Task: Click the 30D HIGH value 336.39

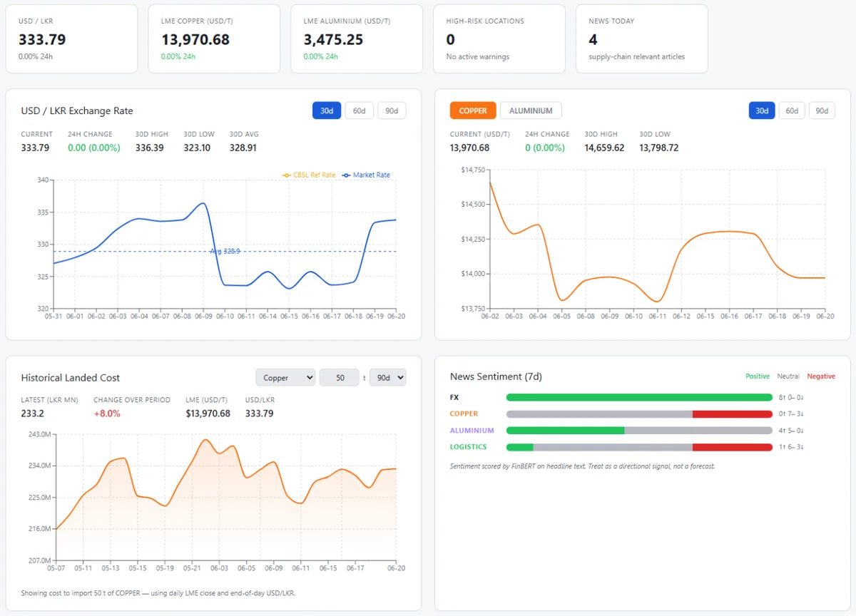Action: 150,148
